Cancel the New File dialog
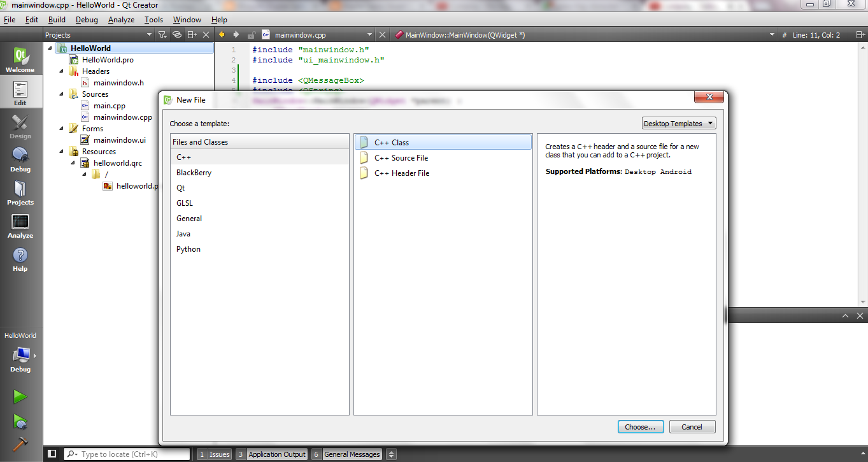Viewport: 868px width, 462px height. coord(692,426)
